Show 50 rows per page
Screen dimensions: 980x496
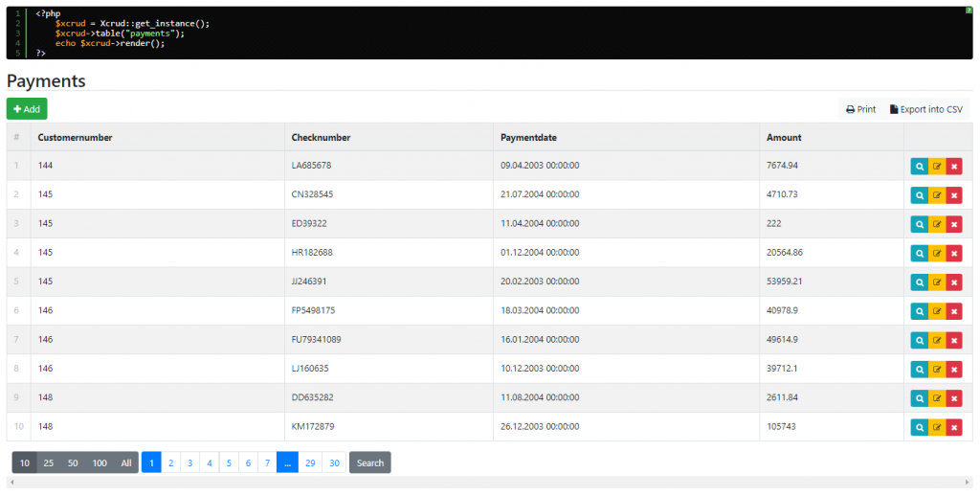pyautogui.click(x=73, y=462)
